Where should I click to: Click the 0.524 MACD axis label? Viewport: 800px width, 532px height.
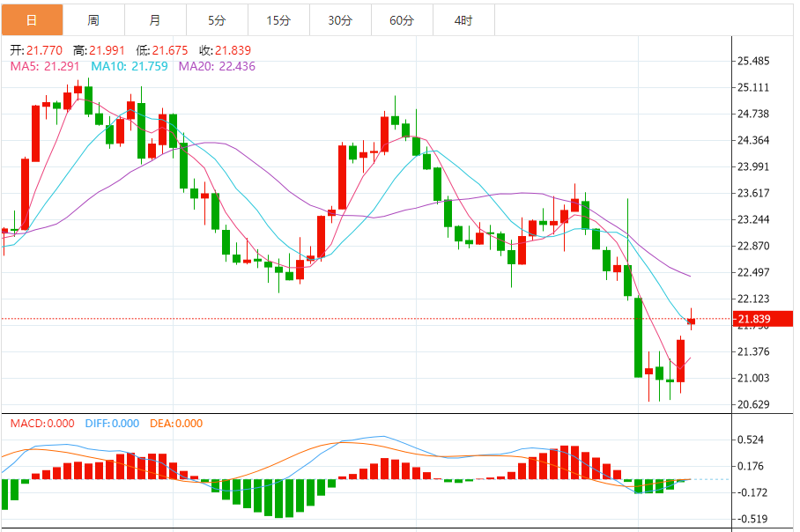pos(751,440)
